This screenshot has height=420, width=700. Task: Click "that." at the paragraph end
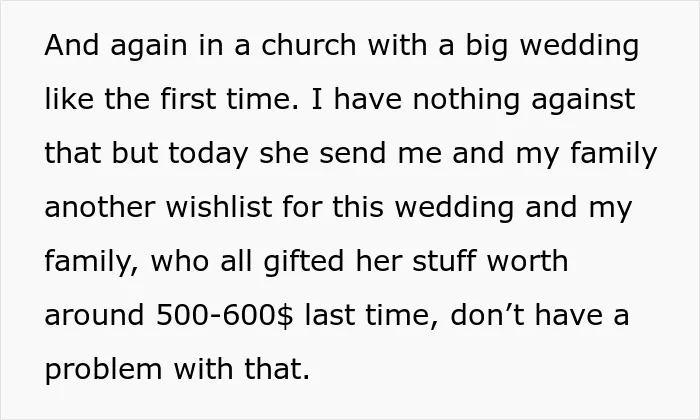[277, 369]
